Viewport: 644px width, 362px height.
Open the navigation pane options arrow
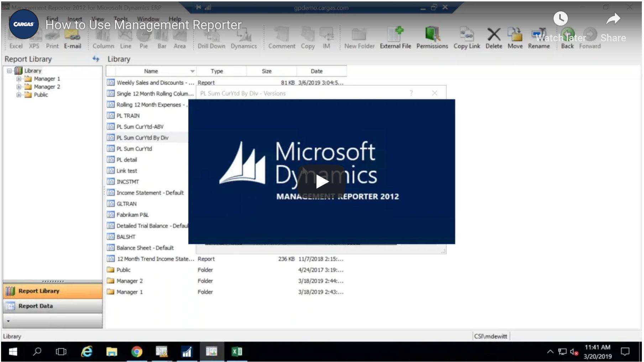[x=8, y=321]
